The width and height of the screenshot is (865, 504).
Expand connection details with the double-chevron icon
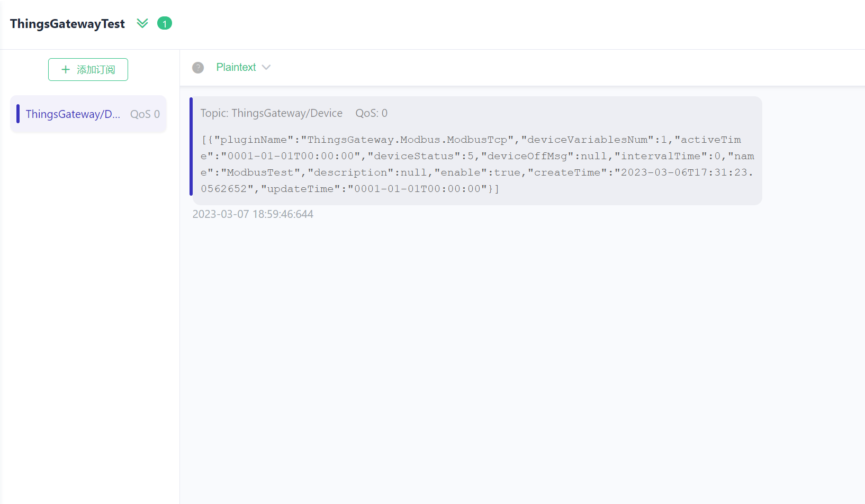142,23
